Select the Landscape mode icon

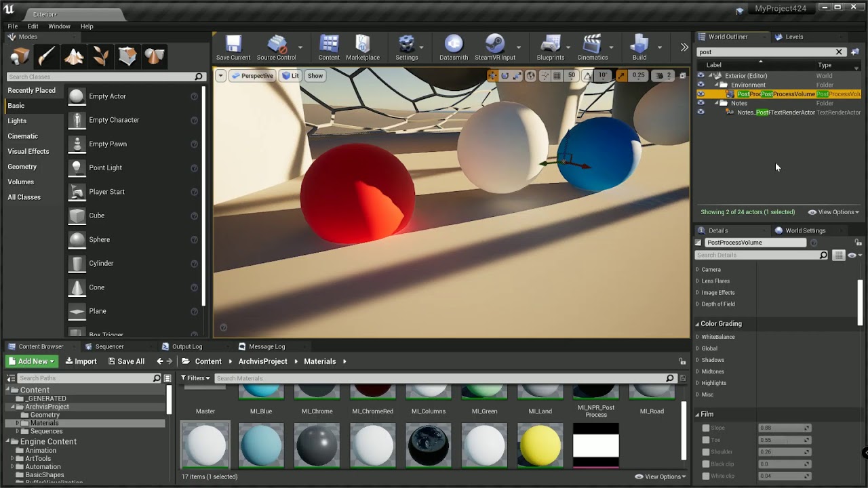point(74,56)
